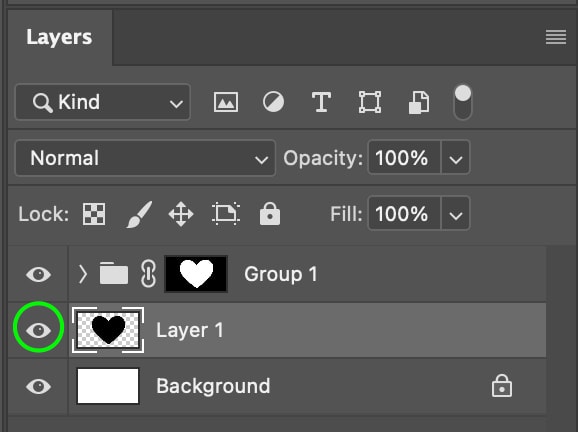Hide the Group 1 layer group
Screen dimensions: 578x432
click(x=38, y=274)
